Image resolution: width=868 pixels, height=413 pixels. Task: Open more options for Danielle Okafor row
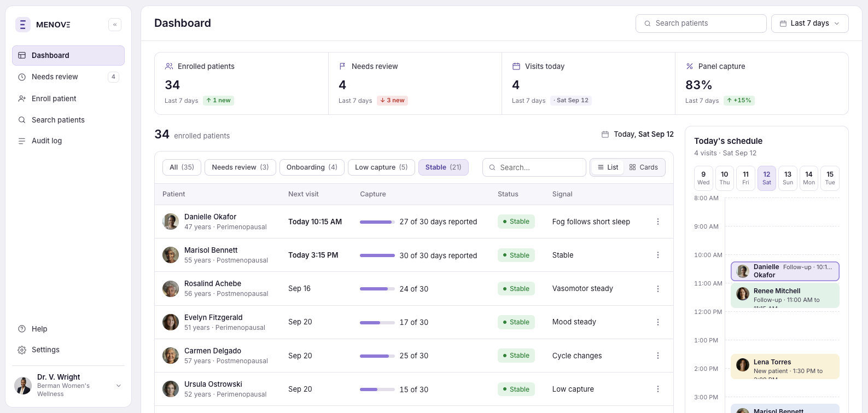click(658, 222)
